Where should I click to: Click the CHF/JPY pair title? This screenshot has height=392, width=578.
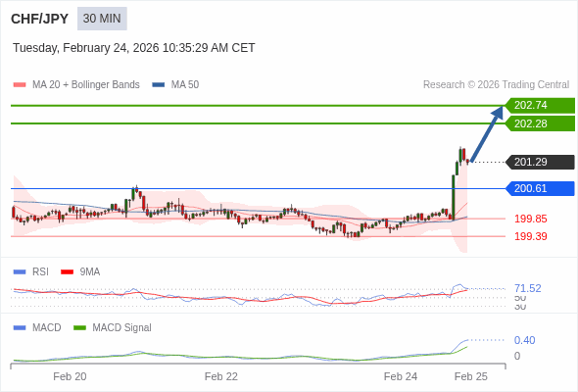[x=39, y=19]
